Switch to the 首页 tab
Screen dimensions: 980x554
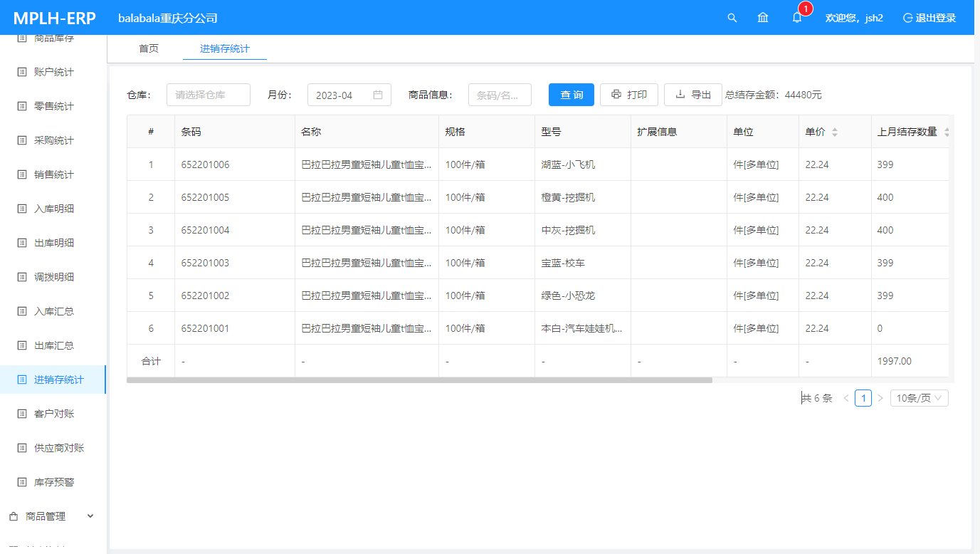[149, 48]
